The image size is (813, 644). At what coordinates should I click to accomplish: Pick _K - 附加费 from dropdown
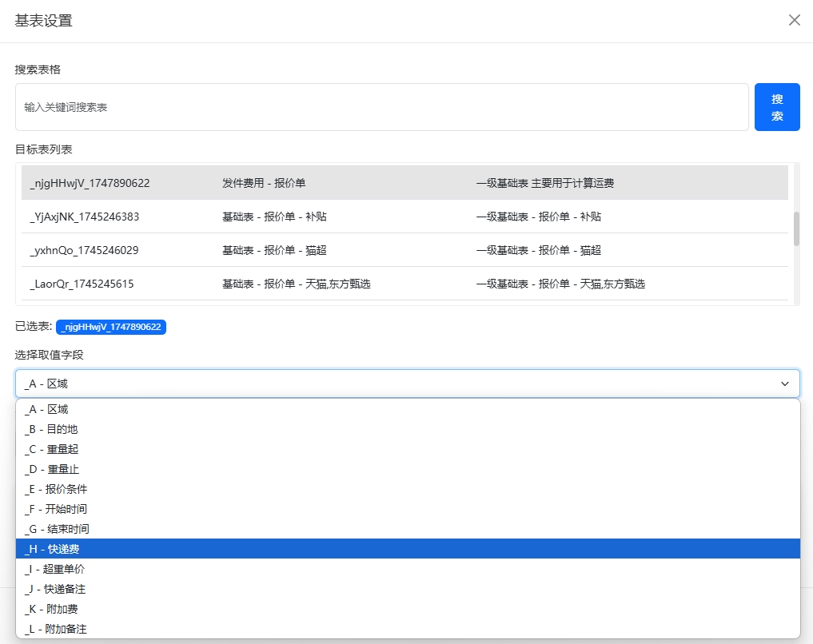click(x=51, y=609)
